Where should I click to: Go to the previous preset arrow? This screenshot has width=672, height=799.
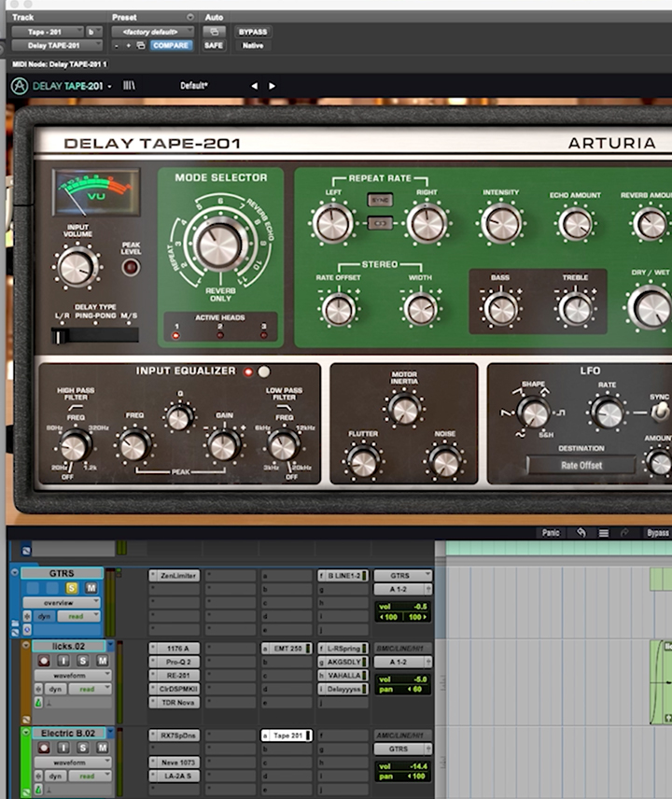[x=254, y=86]
